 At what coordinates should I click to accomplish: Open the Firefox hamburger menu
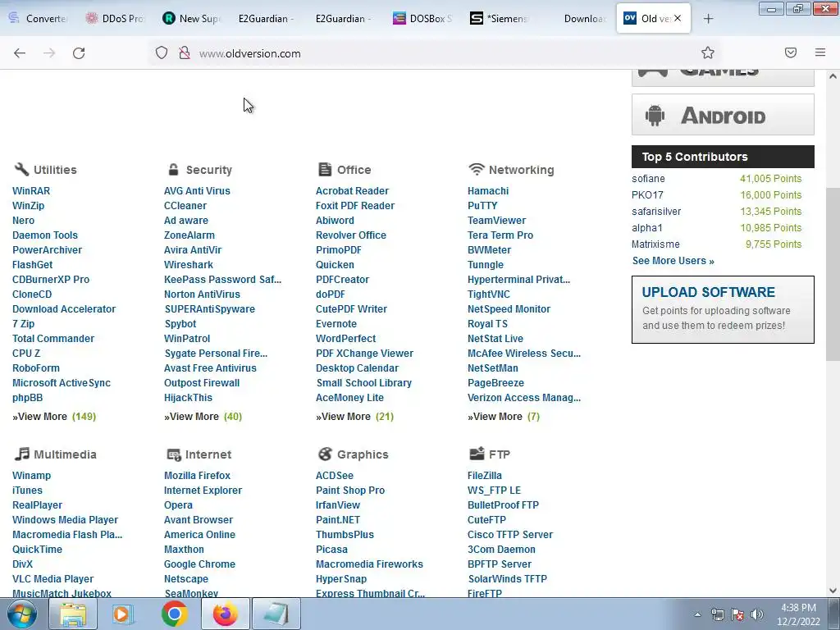pos(820,52)
